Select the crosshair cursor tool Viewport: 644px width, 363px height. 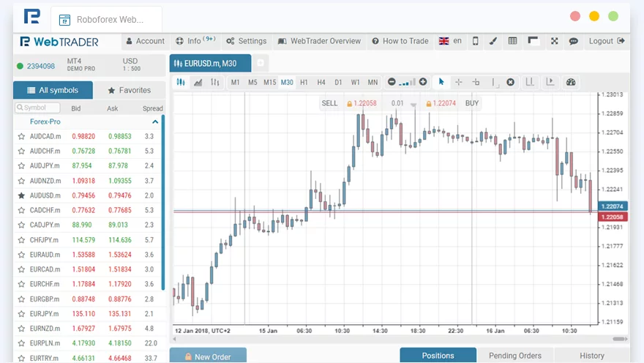459,82
